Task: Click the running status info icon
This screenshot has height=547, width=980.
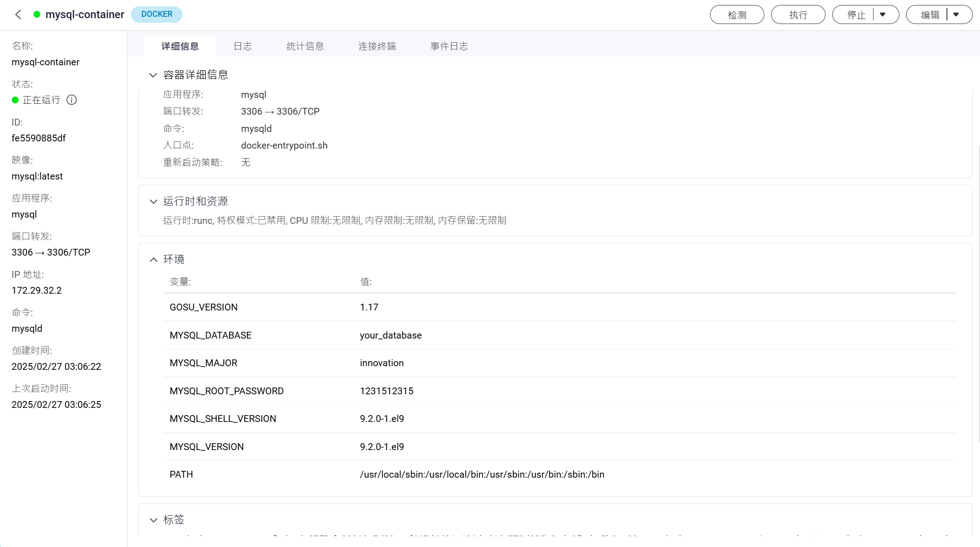Action: point(72,100)
